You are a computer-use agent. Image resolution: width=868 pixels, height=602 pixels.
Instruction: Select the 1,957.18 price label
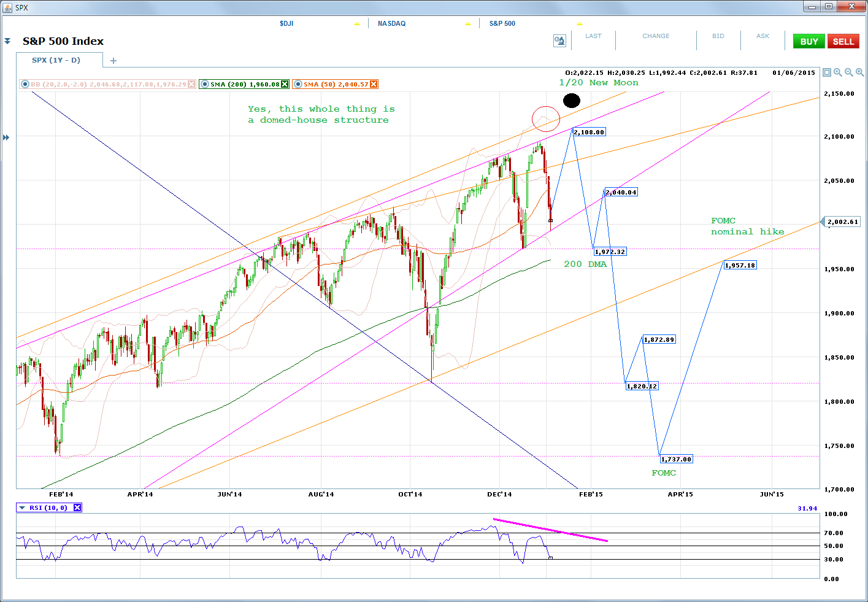(740, 265)
